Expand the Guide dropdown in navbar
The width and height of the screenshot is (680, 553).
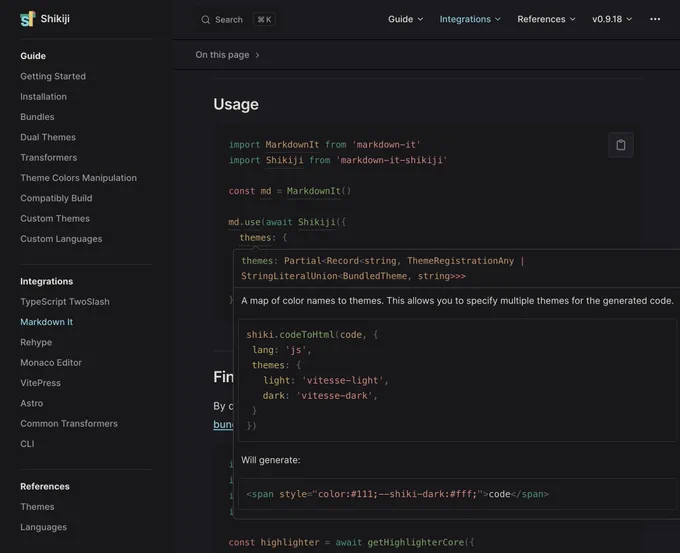[405, 19]
